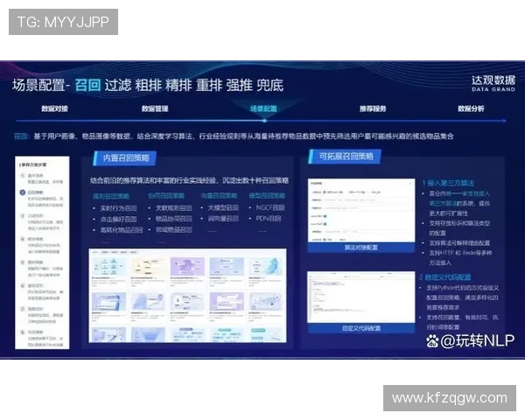Close the dialog in the 算法对接配置 screenshot
This screenshot has width=525, height=420.
coord(410,184)
